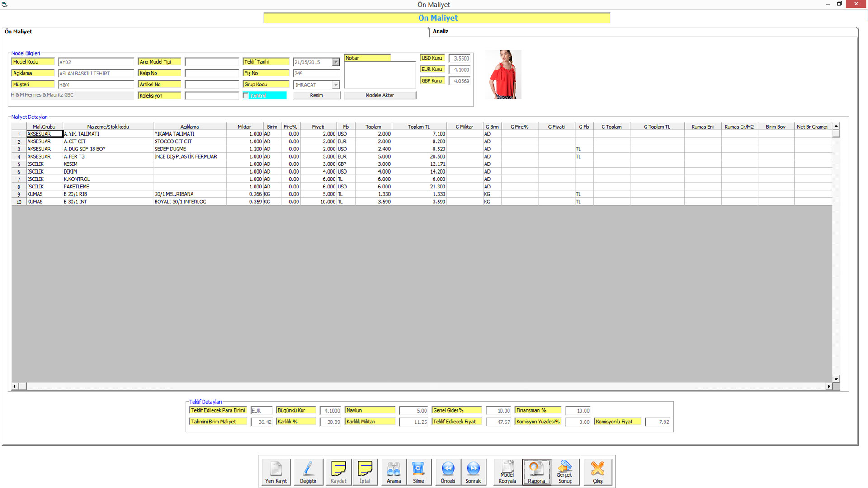
Task: Click the Çıkış exit icon
Action: [x=598, y=472]
